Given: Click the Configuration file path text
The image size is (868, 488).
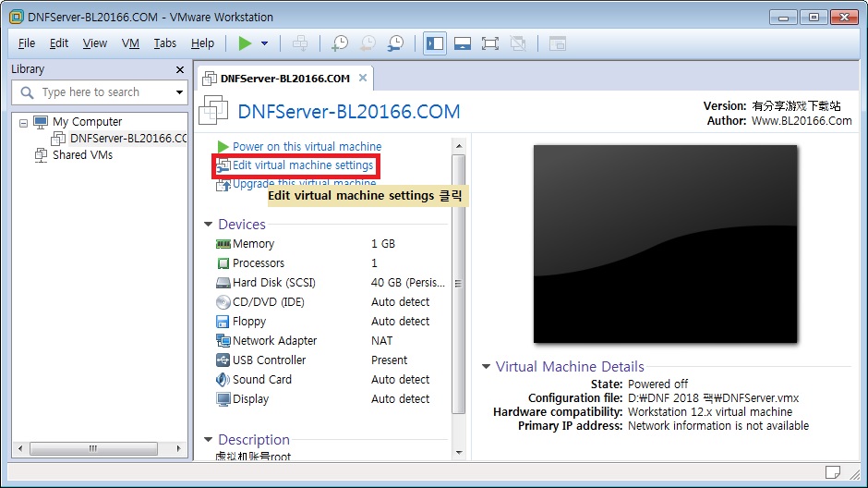Looking at the screenshot, I should pyautogui.click(x=713, y=397).
